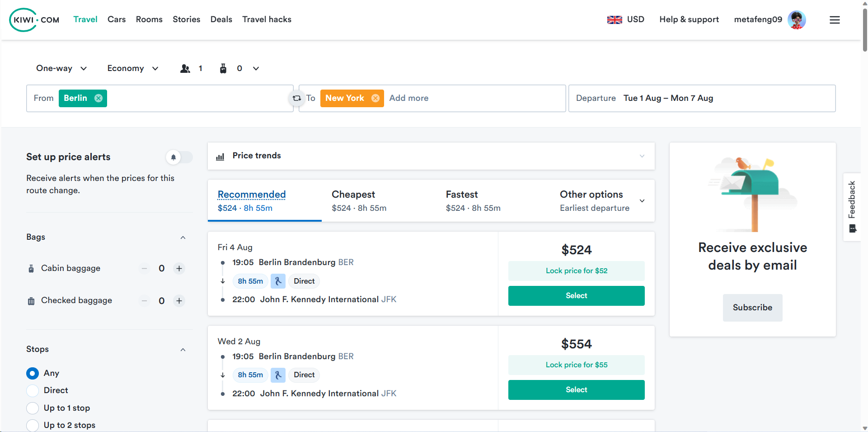Viewport: 868px width, 432px height.
Task: Collapse the Stops filter section
Action: coord(183,350)
